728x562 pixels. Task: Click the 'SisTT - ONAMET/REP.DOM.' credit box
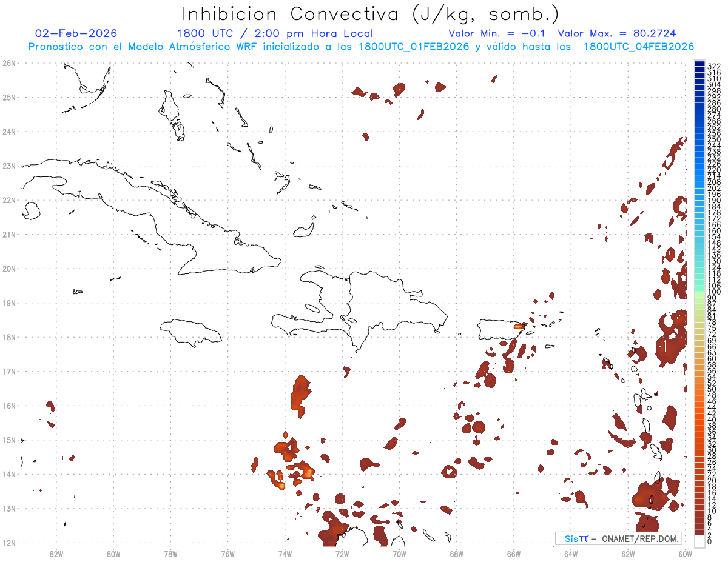coord(619,538)
